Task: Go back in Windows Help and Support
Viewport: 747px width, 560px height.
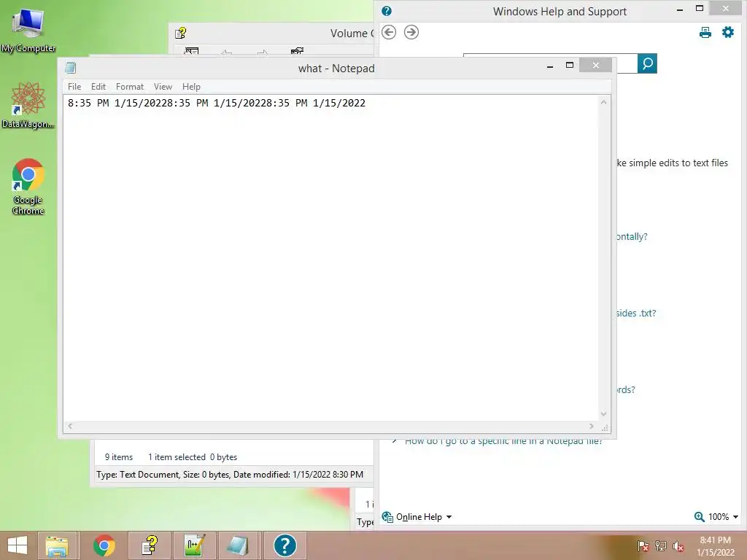Action: 389,32
